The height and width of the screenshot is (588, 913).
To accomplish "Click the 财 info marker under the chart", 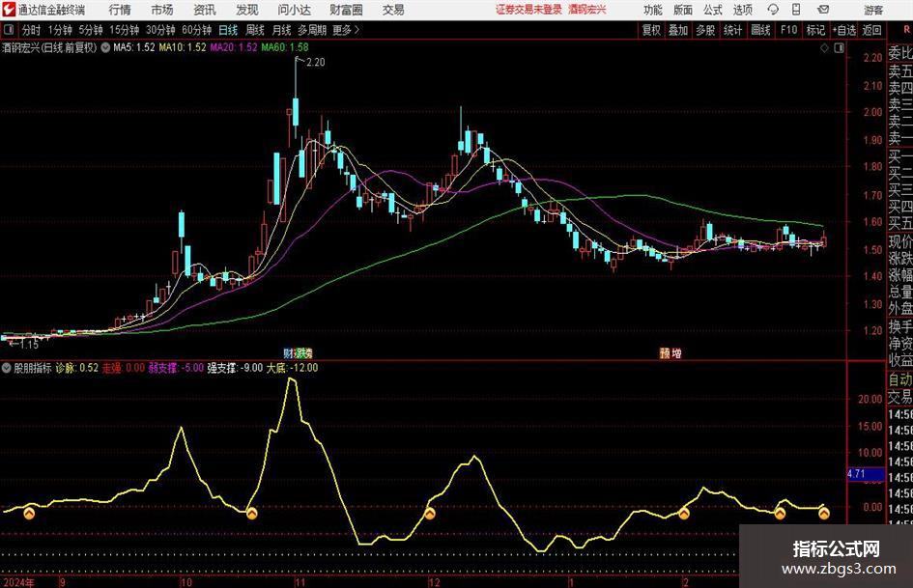I will coord(290,352).
